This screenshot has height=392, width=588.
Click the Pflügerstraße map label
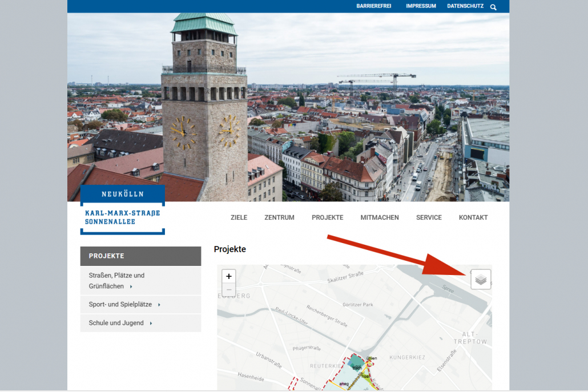pos(307,348)
